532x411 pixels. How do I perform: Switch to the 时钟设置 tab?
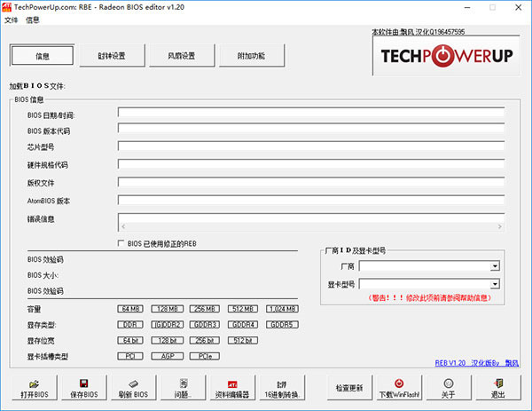coord(112,55)
